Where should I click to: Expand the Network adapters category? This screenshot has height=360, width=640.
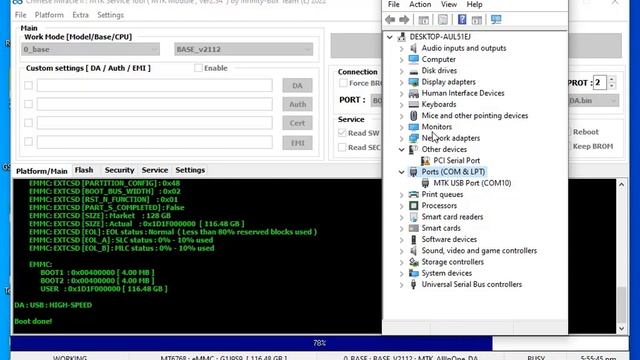tap(402, 138)
